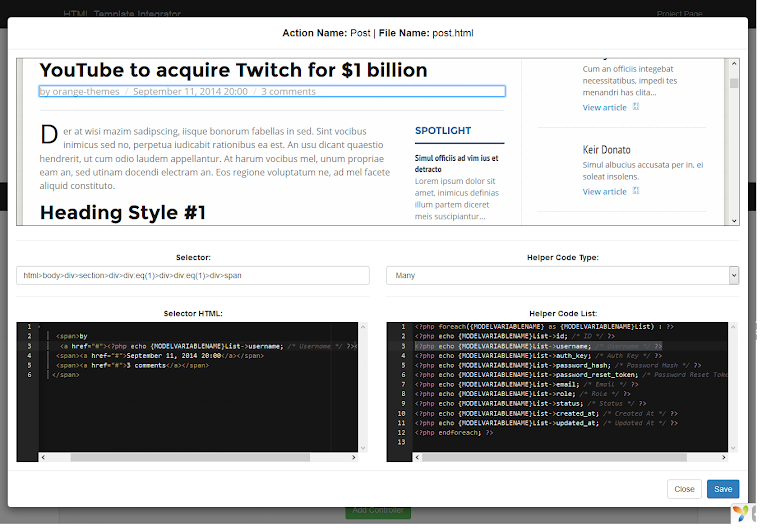Image resolution: width=762 pixels, height=530 pixels.
Task: Click the September 11, 2014 line in Selector HTML
Action: tap(161, 358)
